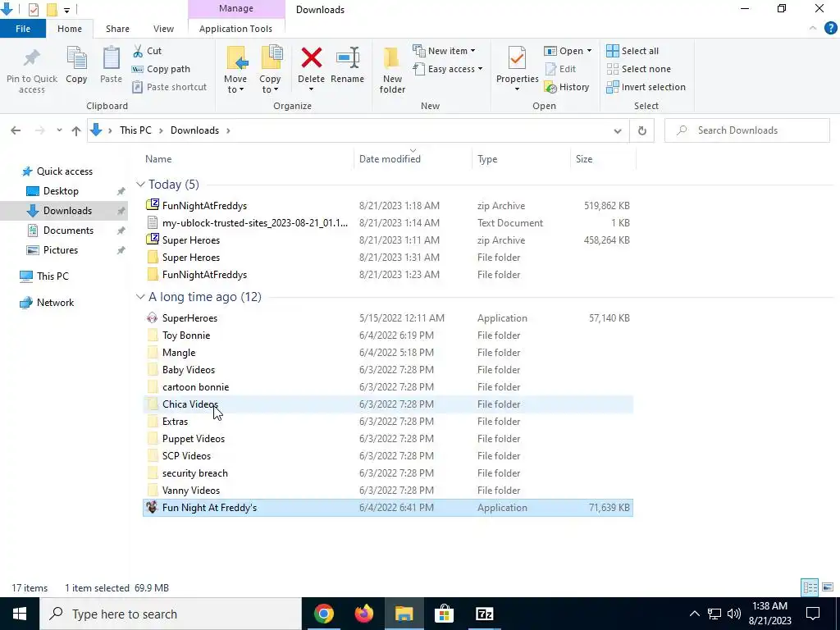Select Documents in the navigation pane

pos(68,231)
